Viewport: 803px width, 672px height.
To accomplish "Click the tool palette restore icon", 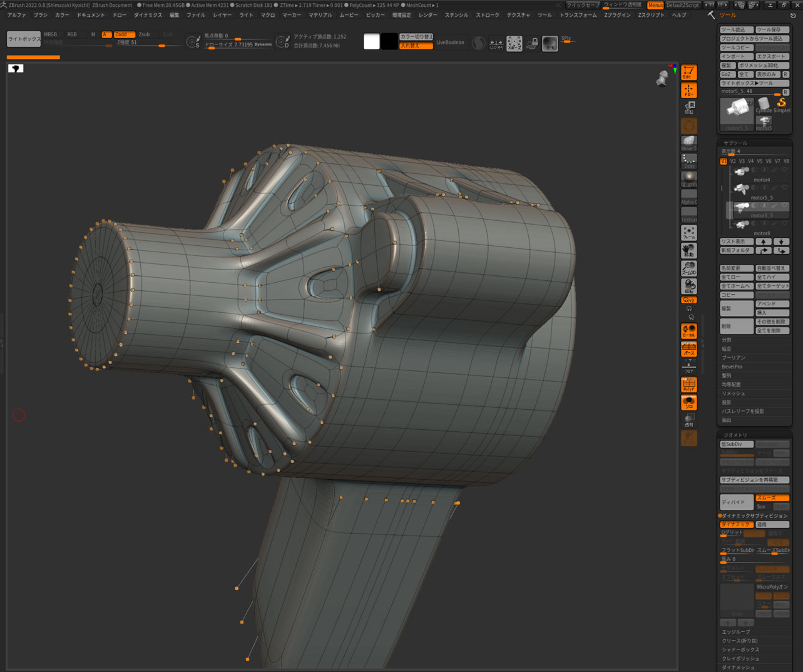I will coord(793,16).
